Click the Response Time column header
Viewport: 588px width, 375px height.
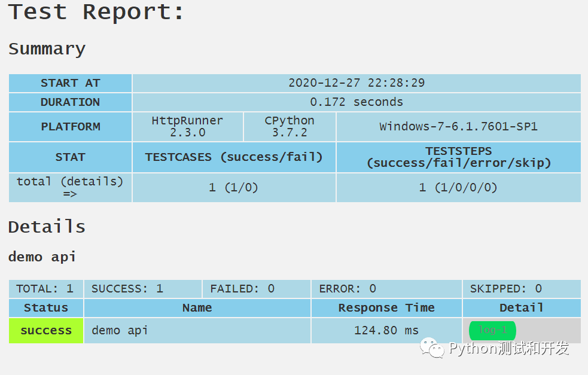coord(386,308)
